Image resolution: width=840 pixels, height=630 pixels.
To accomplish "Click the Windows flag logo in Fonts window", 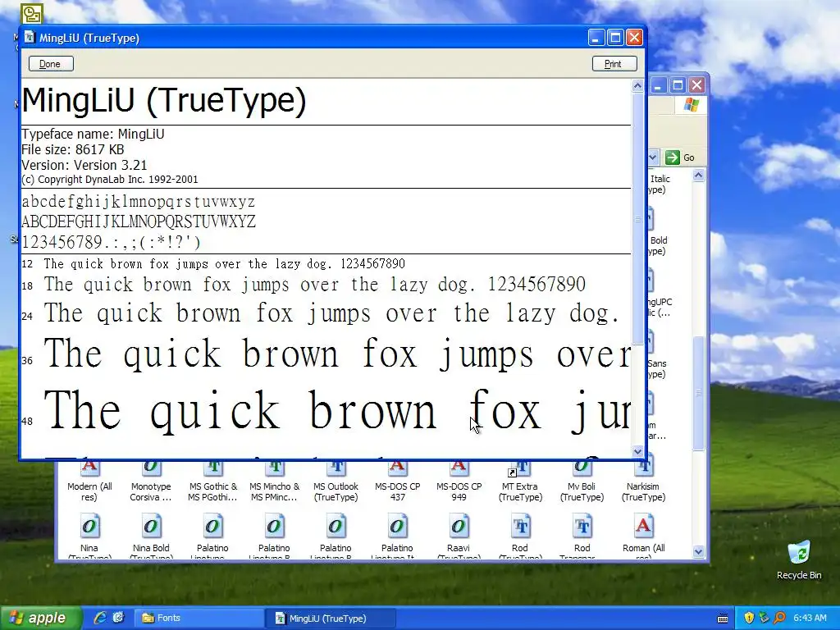I will click(691, 104).
